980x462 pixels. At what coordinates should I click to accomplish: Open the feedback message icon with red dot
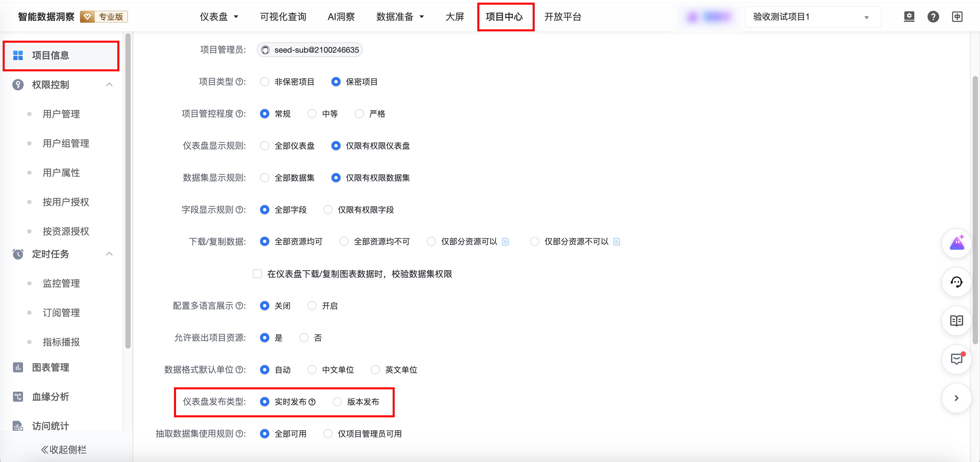[x=956, y=359]
